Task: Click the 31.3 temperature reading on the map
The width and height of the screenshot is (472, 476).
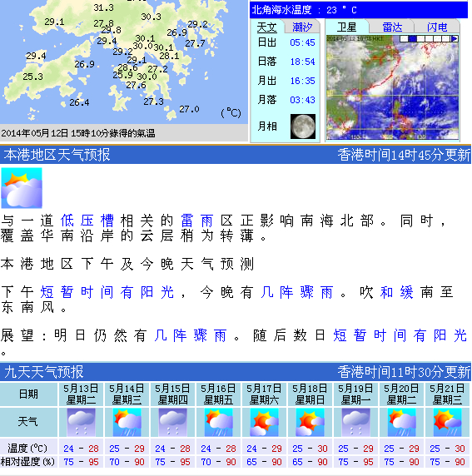Action: click(x=103, y=7)
